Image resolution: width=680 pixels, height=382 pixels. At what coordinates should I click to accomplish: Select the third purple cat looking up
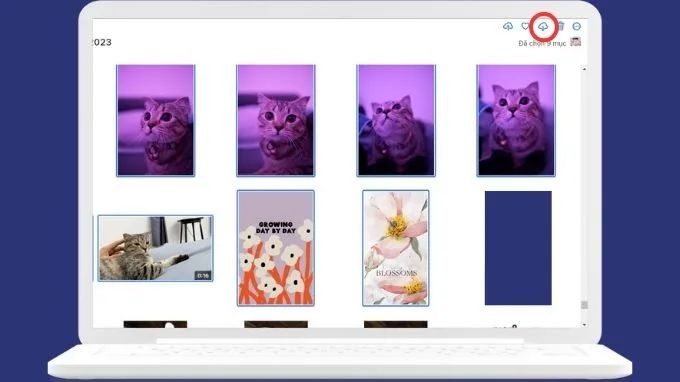396,121
